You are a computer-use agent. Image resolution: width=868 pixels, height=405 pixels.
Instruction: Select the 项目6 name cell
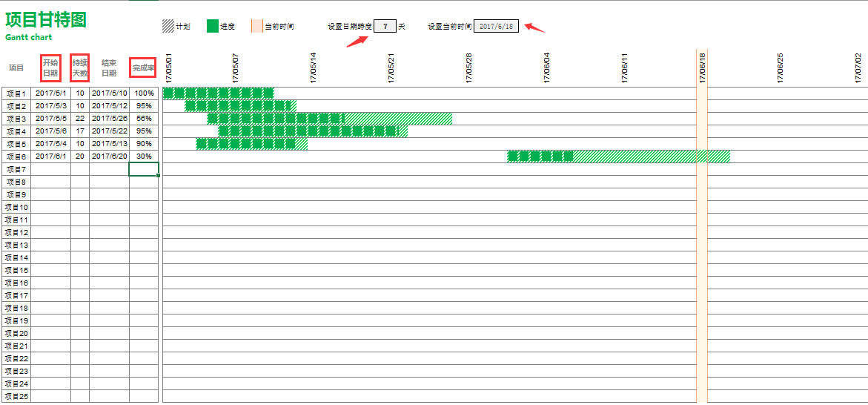(x=16, y=157)
